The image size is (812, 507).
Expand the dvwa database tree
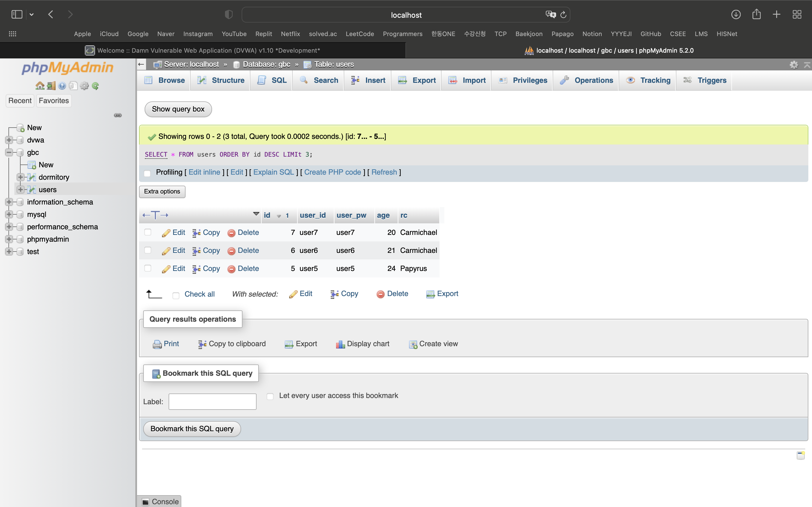(9, 140)
